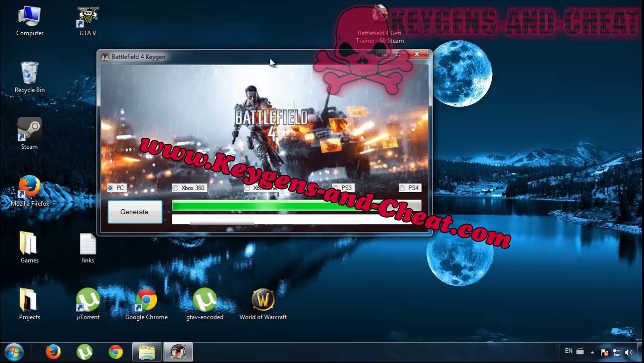644x363 pixels.
Task: Open the GTA V desktop shortcut
Action: [x=88, y=21]
